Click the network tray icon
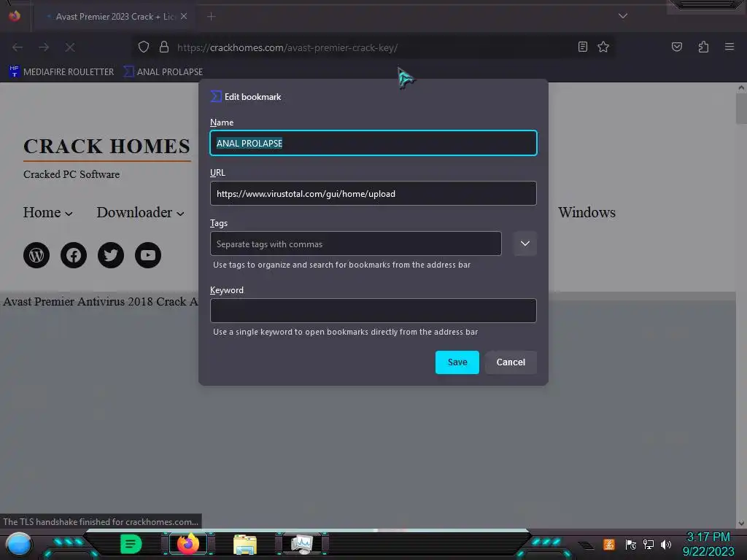Viewport: 747px width, 560px height. [x=648, y=544]
